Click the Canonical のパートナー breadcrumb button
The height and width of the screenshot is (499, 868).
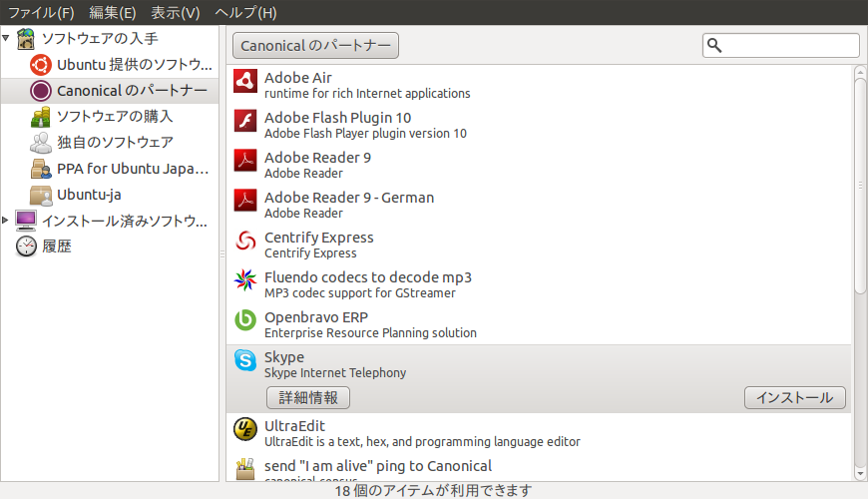pyautogui.click(x=315, y=46)
